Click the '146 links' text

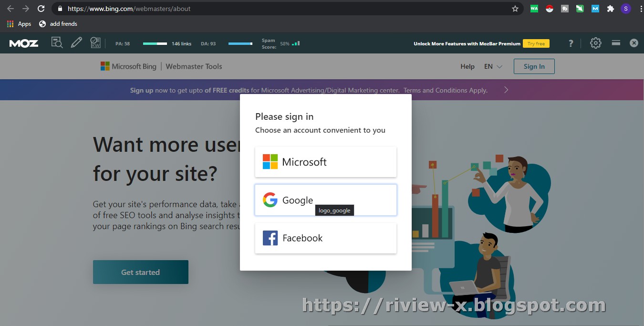tap(181, 43)
